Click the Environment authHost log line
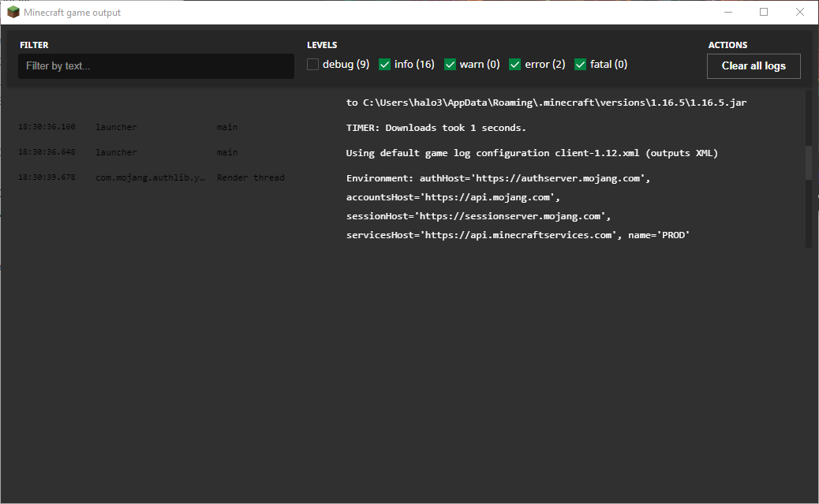819x504 pixels. tap(498, 178)
